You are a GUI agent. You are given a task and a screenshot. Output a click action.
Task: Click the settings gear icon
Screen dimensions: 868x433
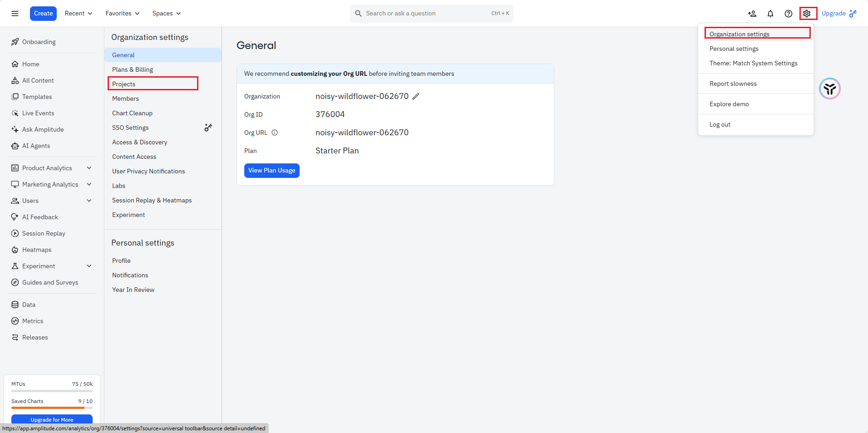[x=807, y=14]
